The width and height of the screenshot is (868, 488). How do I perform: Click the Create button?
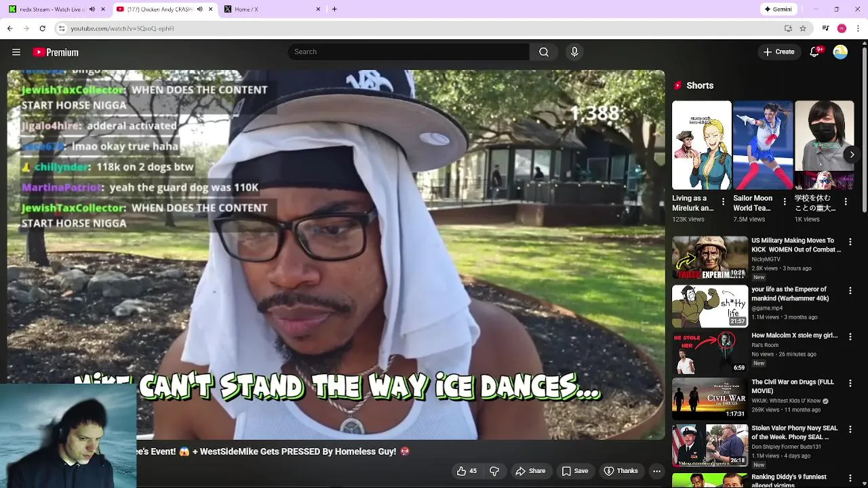[x=778, y=52]
